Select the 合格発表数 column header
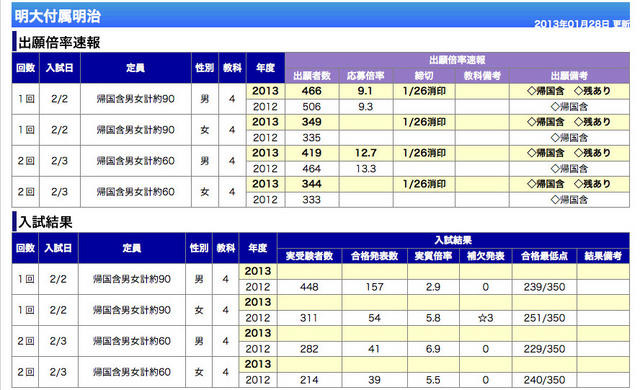 coord(374,256)
